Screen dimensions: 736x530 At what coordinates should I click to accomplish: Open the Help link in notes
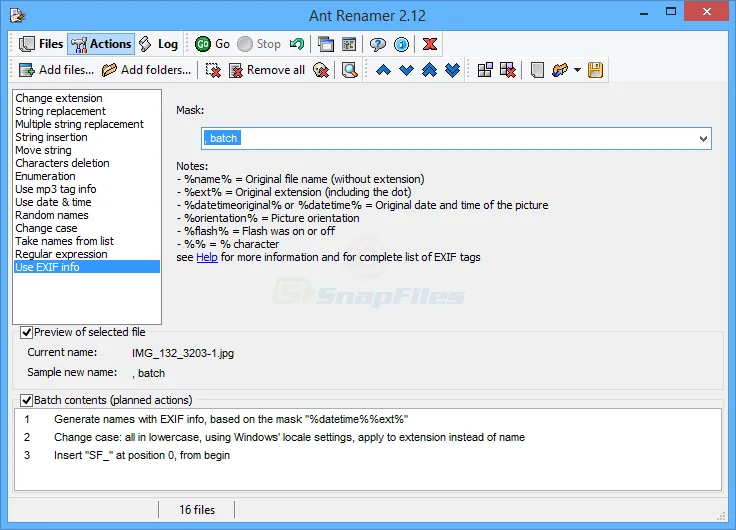coord(207,257)
